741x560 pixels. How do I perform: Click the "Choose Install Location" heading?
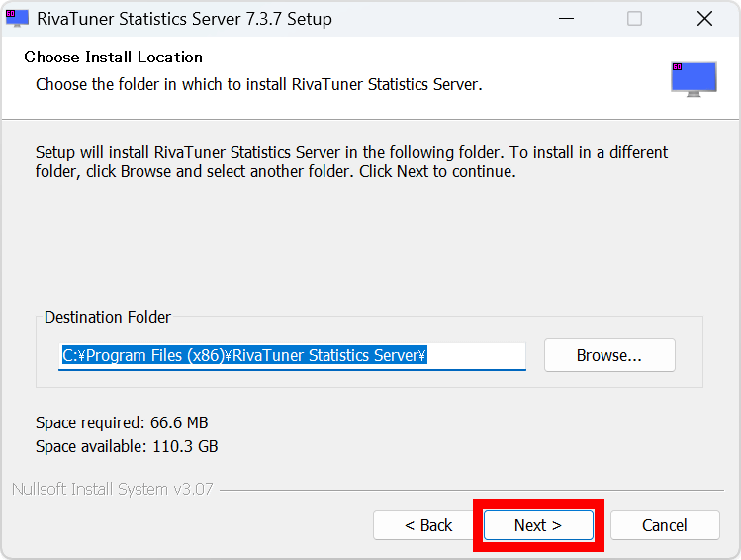point(113,57)
